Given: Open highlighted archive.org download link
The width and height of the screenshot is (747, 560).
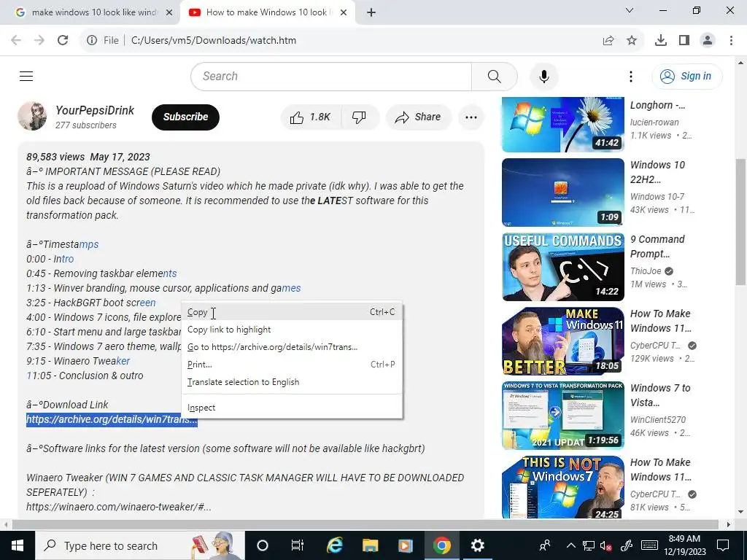Looking at the screenshot, I should click(x=112, y=419).
